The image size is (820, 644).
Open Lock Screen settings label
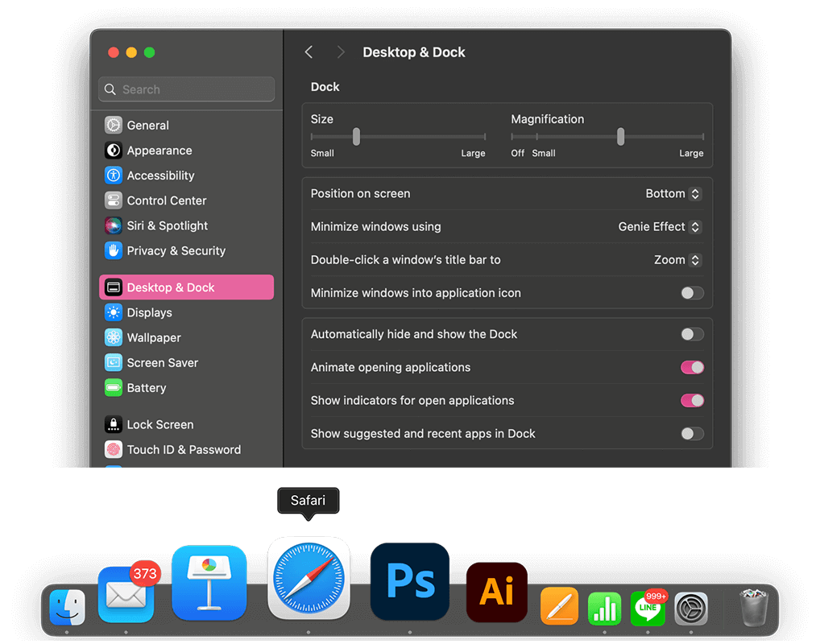(160, 424)
